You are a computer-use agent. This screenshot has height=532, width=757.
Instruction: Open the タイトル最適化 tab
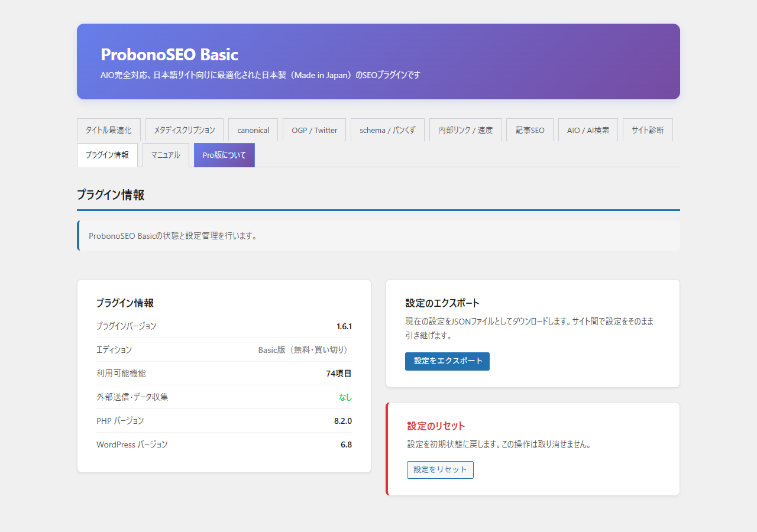109,130
